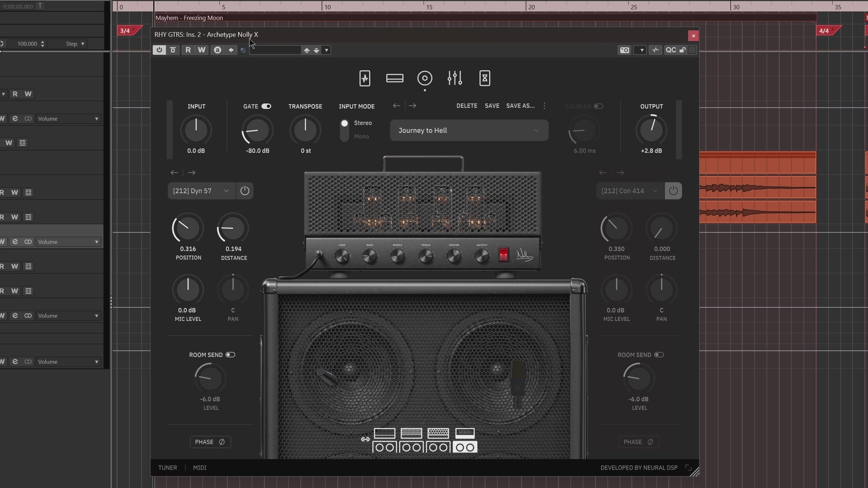Open the EQ sliders section icon
Screen dimensions: 868x488
455,78
